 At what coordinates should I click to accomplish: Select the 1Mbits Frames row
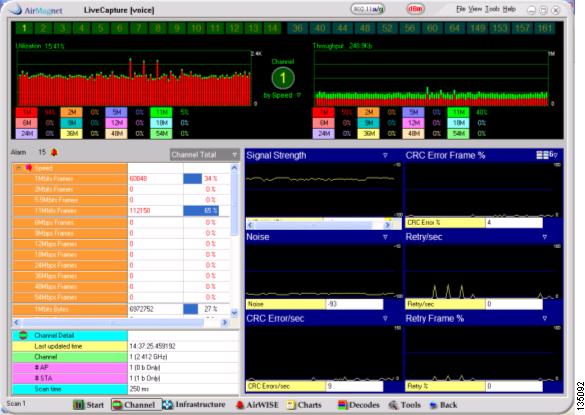pos(121,179)
